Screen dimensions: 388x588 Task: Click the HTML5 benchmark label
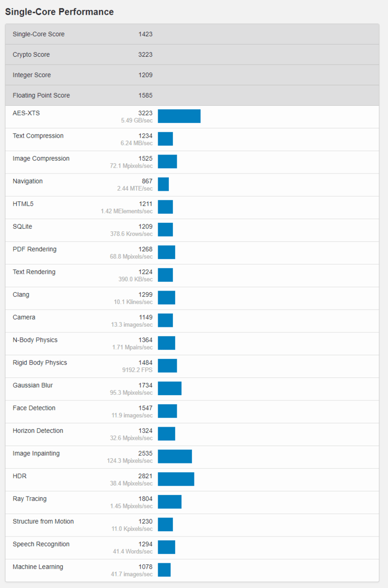pos(23,204)
